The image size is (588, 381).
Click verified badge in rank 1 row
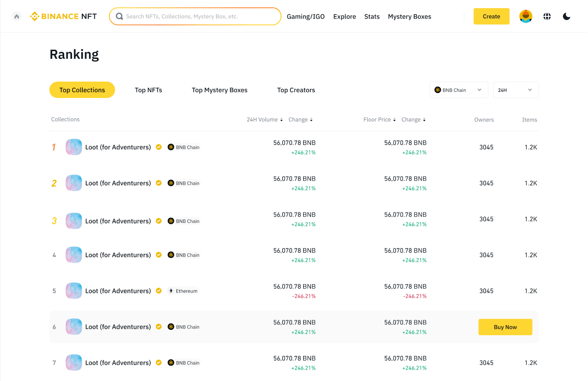159,147
